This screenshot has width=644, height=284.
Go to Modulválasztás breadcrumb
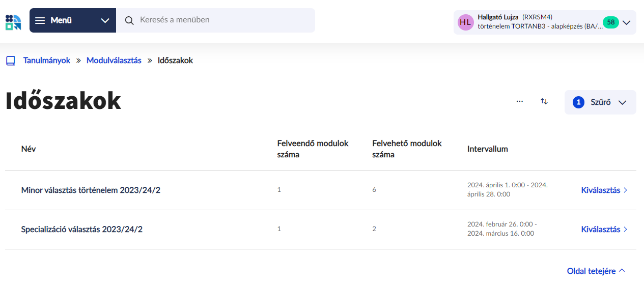point(114,61)
